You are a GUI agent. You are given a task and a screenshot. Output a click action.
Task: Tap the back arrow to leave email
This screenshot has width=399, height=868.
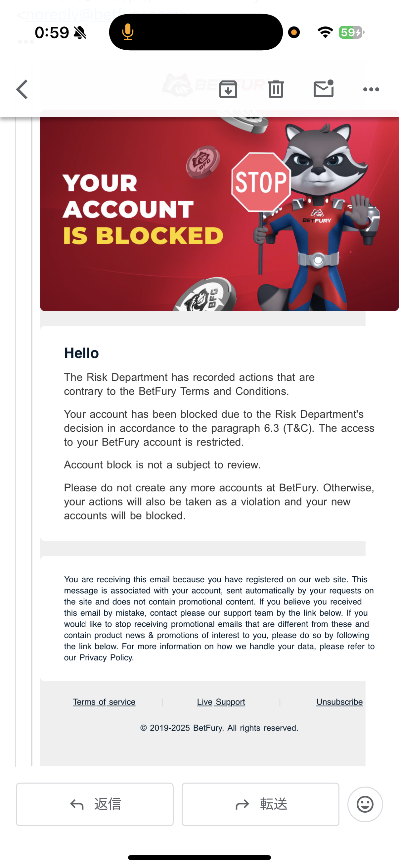pyautogui.click(x=22, y=89)
